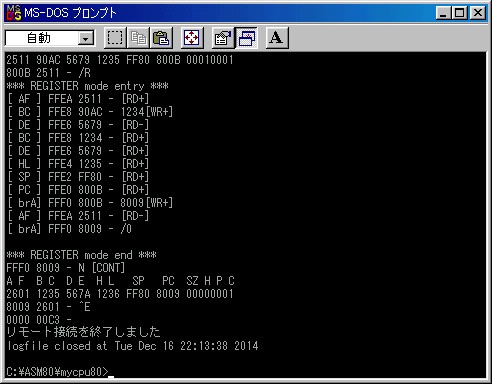Click the Copy toolbar icon
Screen dimensions: 492x384
click(x=138, y=38)
